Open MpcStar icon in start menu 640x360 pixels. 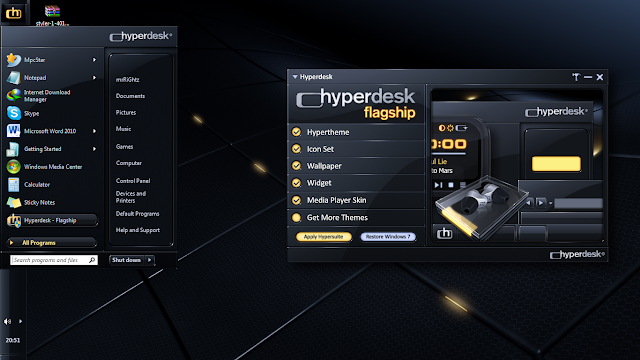point(13,60)
